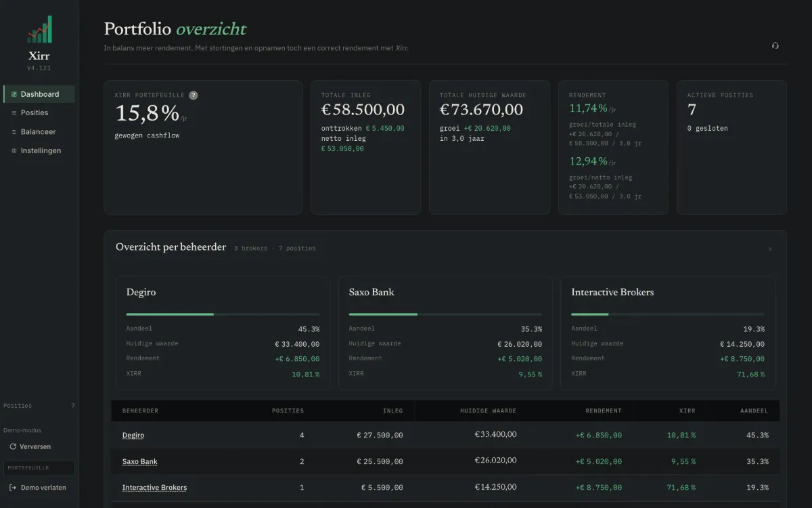Click the question mark help icon

coord(194,96)
